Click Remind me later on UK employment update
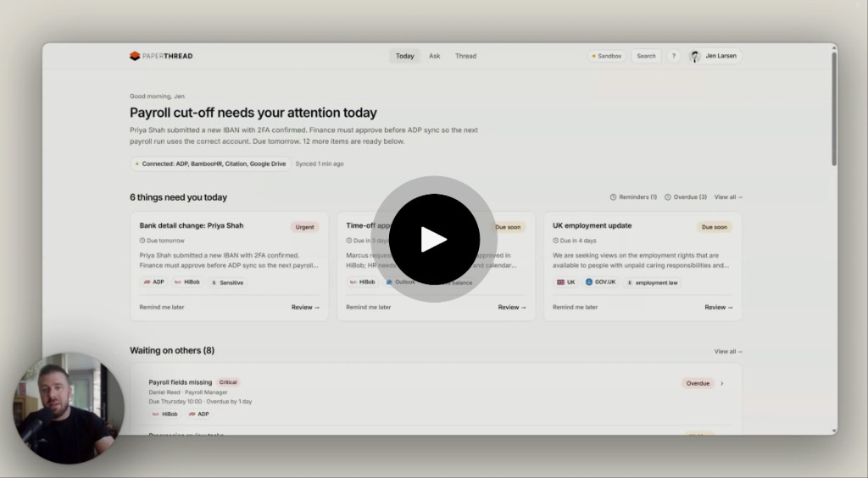Screen dimensions: 868x478 point(575,307)
